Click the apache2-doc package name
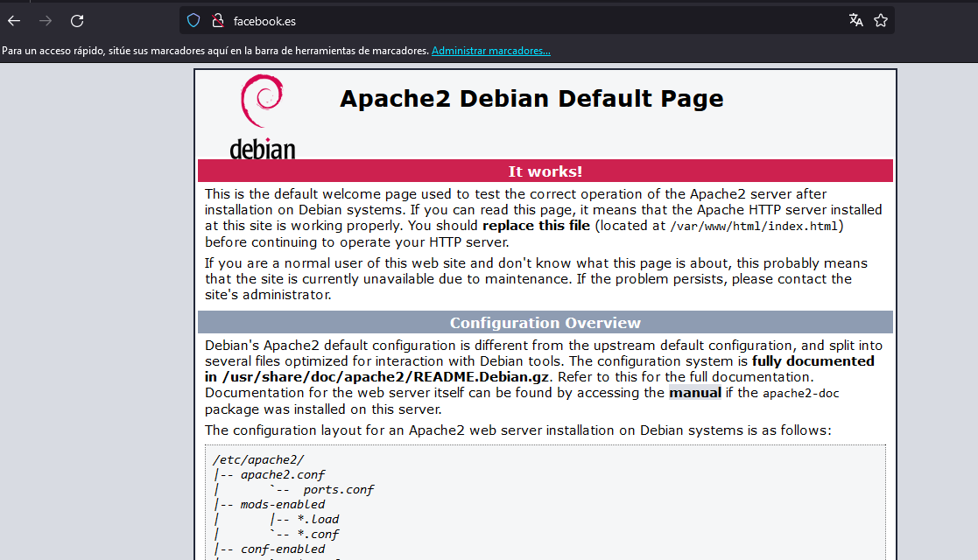 coord(801,393)
